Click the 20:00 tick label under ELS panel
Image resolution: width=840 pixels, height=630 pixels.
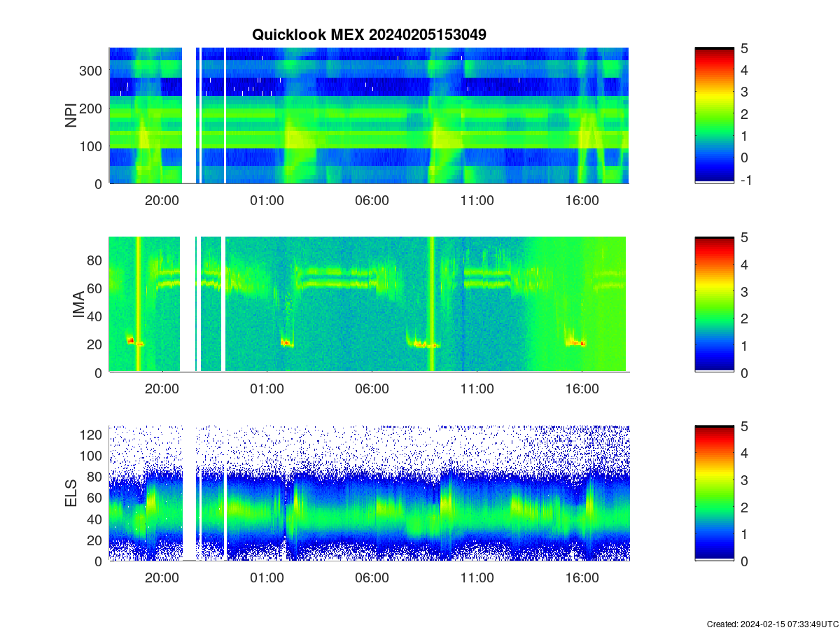pyautogui.click(x=162, y=578)
